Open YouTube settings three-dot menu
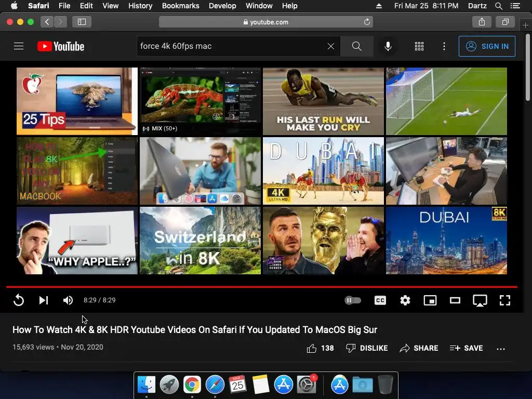This screenshot has width=532, height=399. pyautogui.click(x=444, y=46)
